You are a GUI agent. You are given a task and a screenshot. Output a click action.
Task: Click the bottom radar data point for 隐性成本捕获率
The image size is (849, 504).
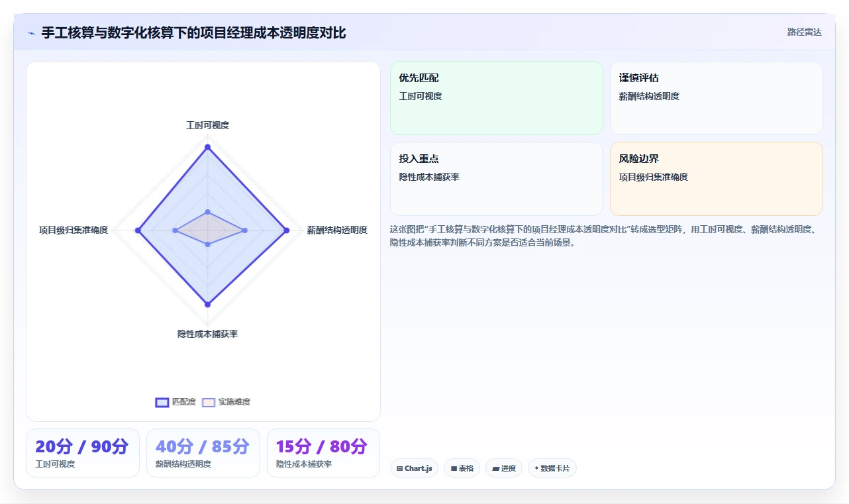pos(207,305)
